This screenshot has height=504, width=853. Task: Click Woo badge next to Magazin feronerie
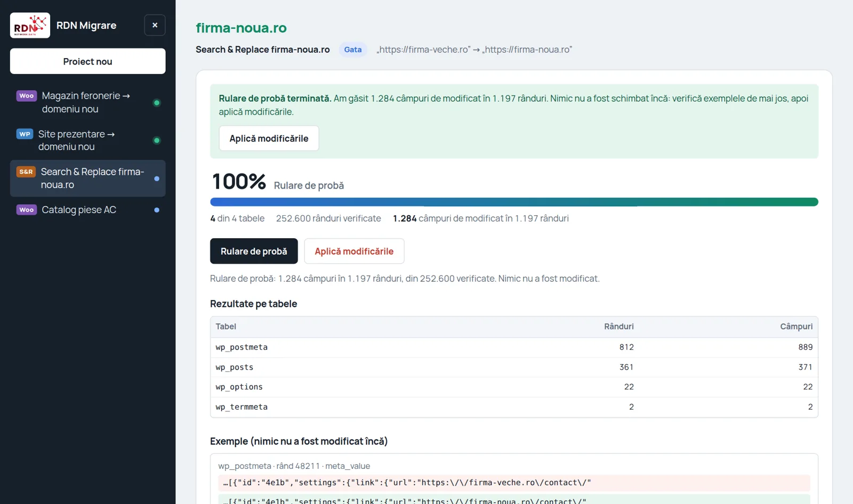click(27, 96)
